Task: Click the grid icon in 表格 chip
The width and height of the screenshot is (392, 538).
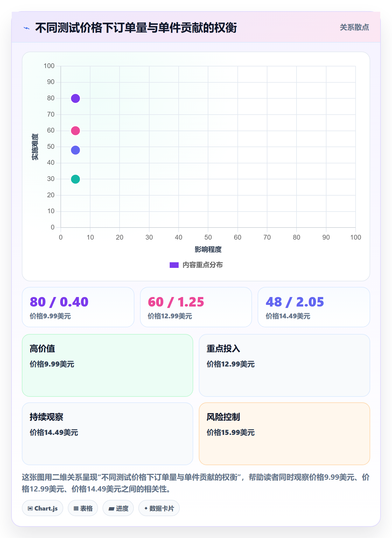Action: [x=76, y=509]
